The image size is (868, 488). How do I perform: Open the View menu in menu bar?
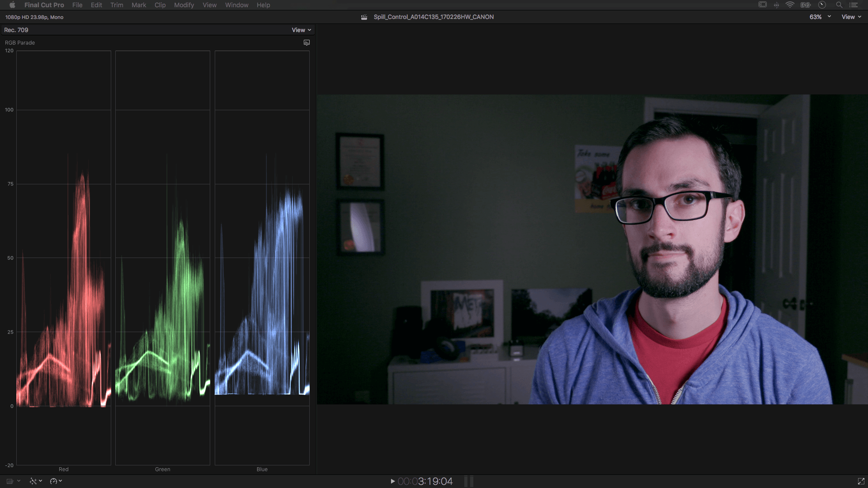[209, 5]
